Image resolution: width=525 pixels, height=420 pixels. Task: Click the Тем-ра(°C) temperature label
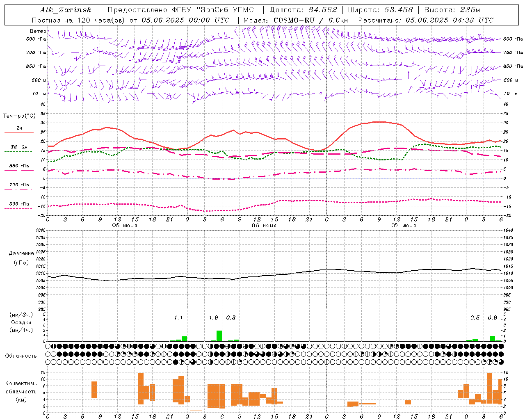19,116
